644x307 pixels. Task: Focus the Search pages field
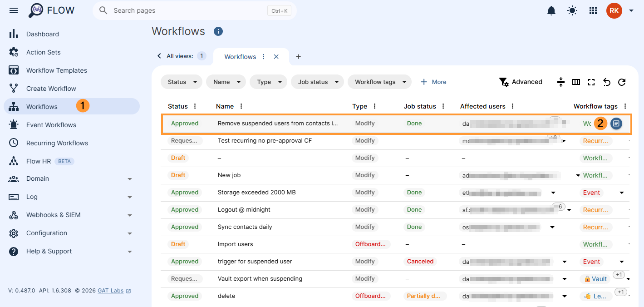(195, 10)
